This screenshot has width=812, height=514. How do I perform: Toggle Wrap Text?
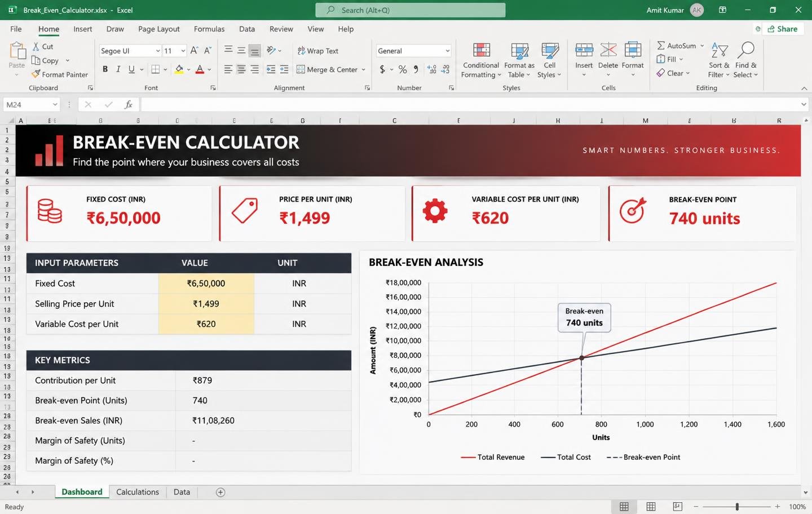[318, 51]
